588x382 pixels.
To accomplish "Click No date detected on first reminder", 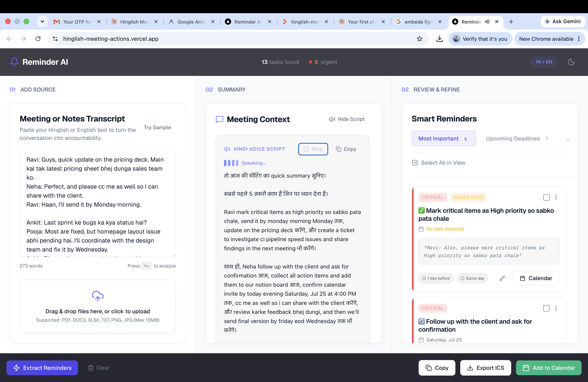I will pyautogui.click(x=445, y=229).
